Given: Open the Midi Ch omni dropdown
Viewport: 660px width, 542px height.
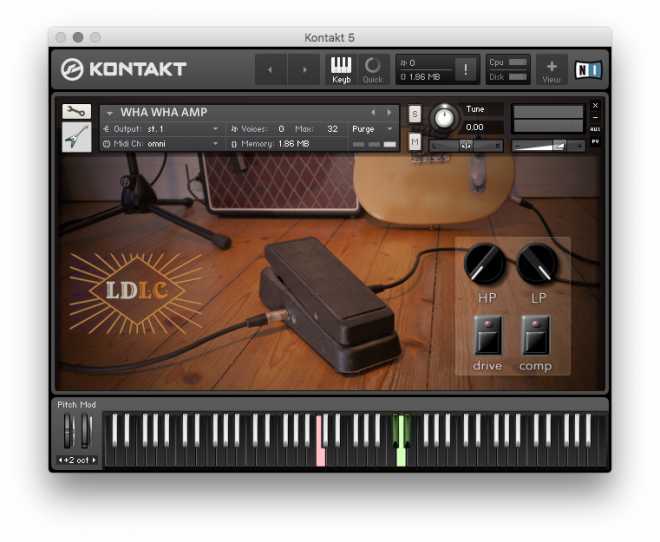Looking at the screenshot, I should 162,144.
